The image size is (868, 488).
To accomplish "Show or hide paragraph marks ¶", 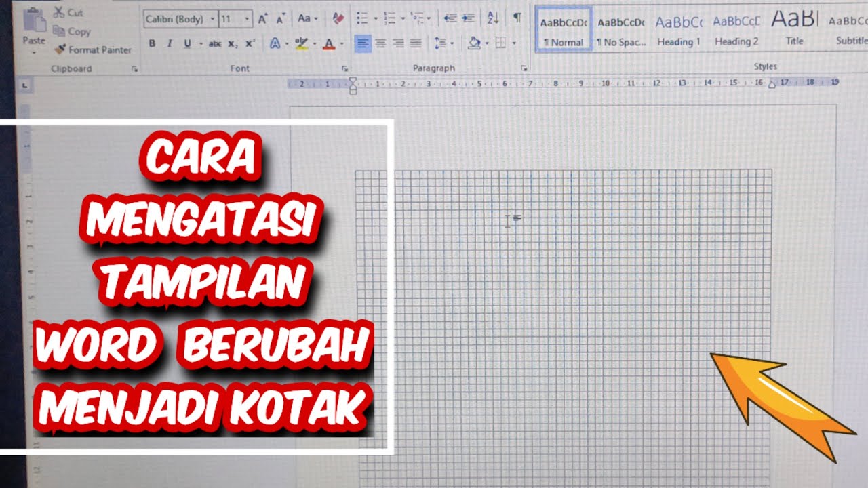I will coord(517,18).
